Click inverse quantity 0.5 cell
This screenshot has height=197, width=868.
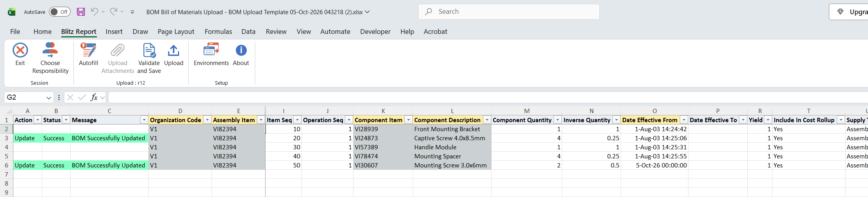pos(591,165)
